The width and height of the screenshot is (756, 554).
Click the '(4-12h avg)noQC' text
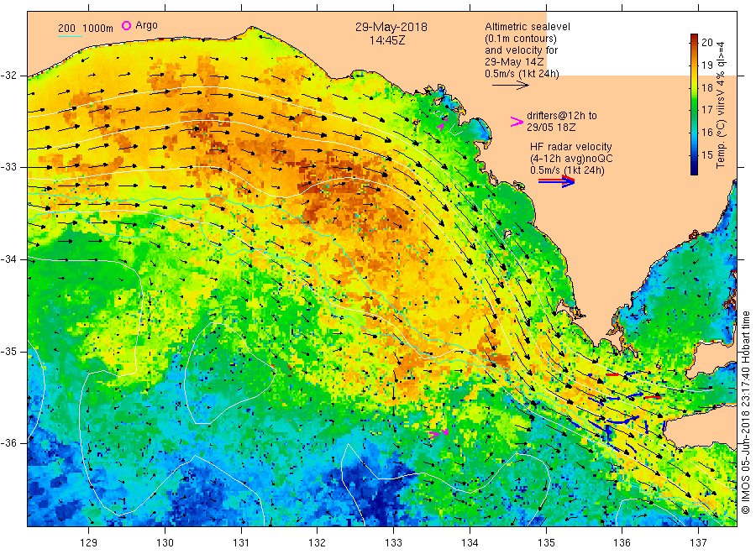[571, 158]
